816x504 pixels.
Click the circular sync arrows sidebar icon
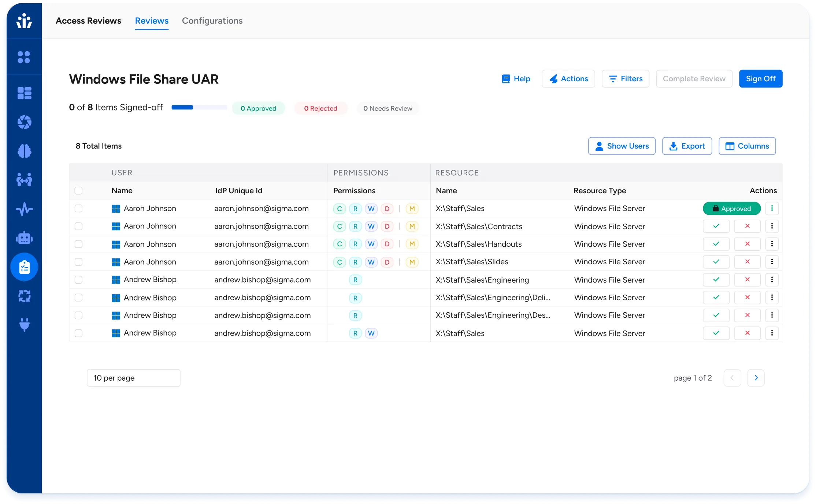[x=24, y=296]
